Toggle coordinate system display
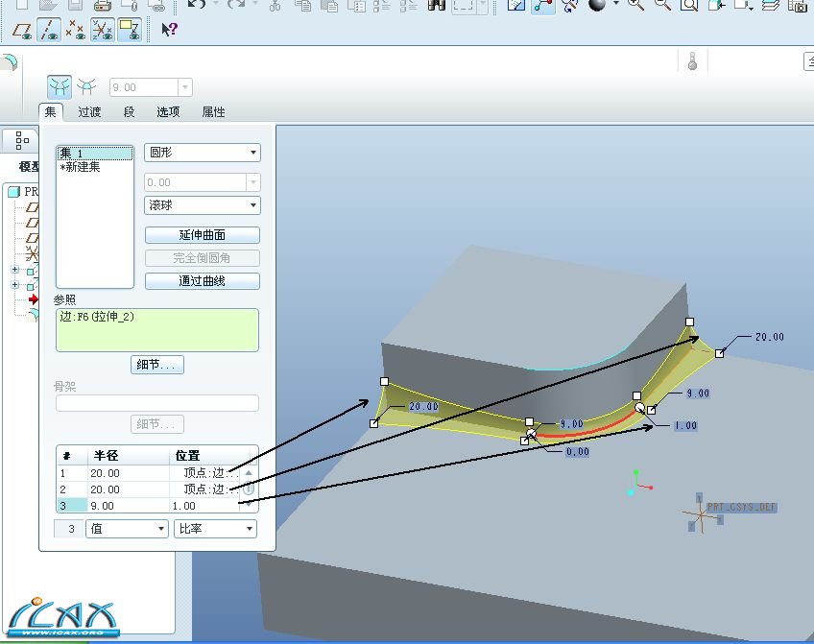 [x=102, y=30]
